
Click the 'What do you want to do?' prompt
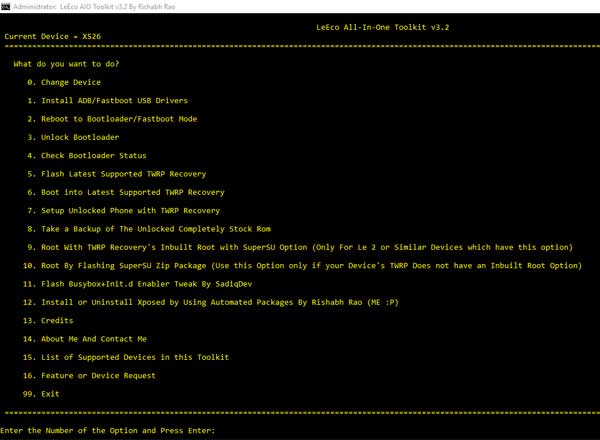point(66,64)
